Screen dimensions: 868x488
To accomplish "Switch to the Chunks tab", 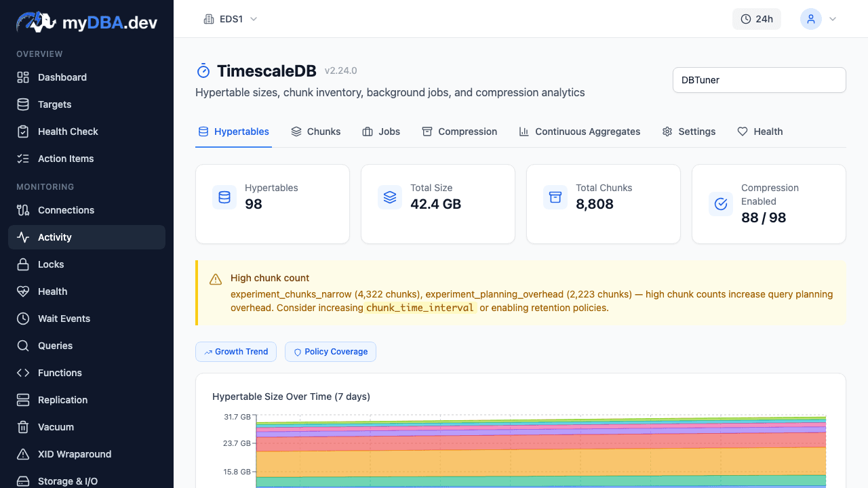I will click(x=316, y=131).
